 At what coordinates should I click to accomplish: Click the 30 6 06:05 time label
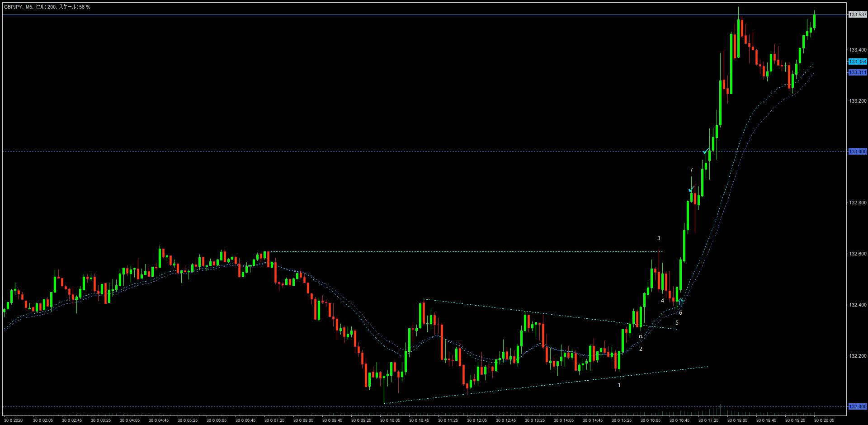217,420
